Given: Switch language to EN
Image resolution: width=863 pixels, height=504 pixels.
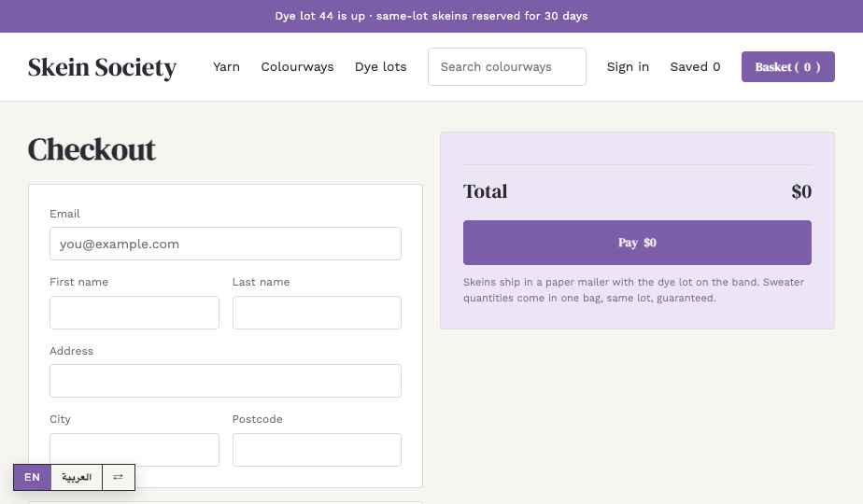Looking at the screenshot, I should (x=32, y=477).
